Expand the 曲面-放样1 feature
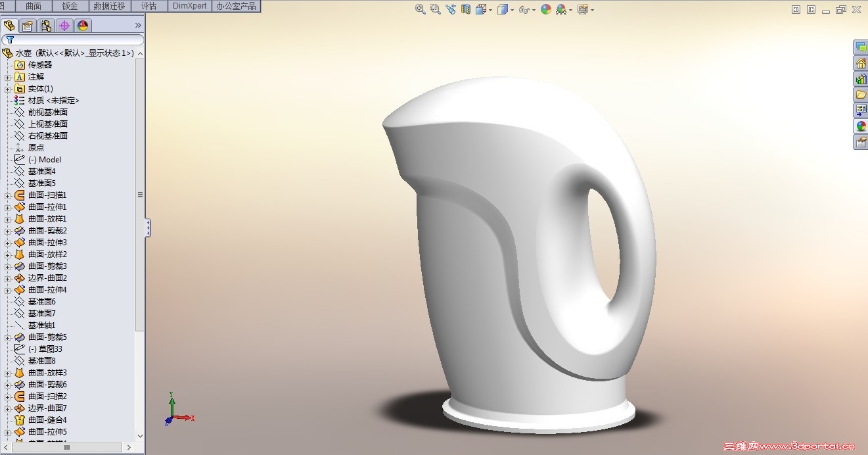This screenshot has width=868, height=455. coord(8,219)
